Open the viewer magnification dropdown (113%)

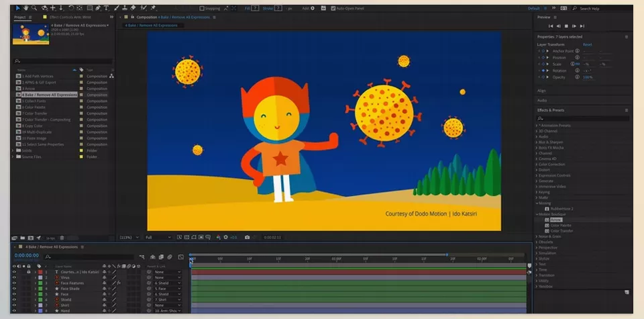tap(129, 237)
